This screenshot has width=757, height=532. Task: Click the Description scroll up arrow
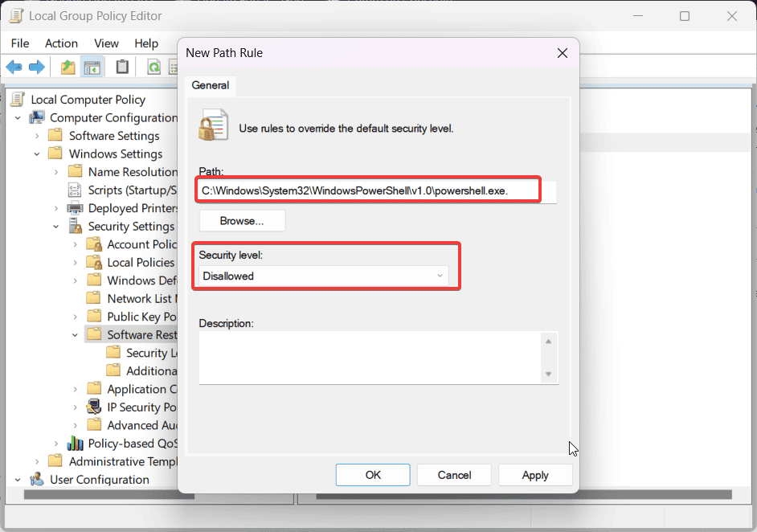tap(548, 342)
